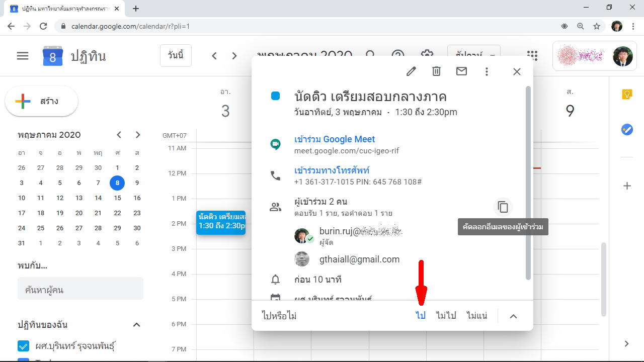Expand RSVP options chevron in popup footer
644x362 pixels.
point(513,316)
